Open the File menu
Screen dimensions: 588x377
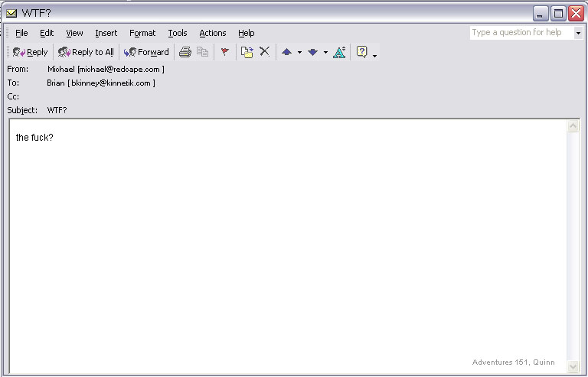21,33
